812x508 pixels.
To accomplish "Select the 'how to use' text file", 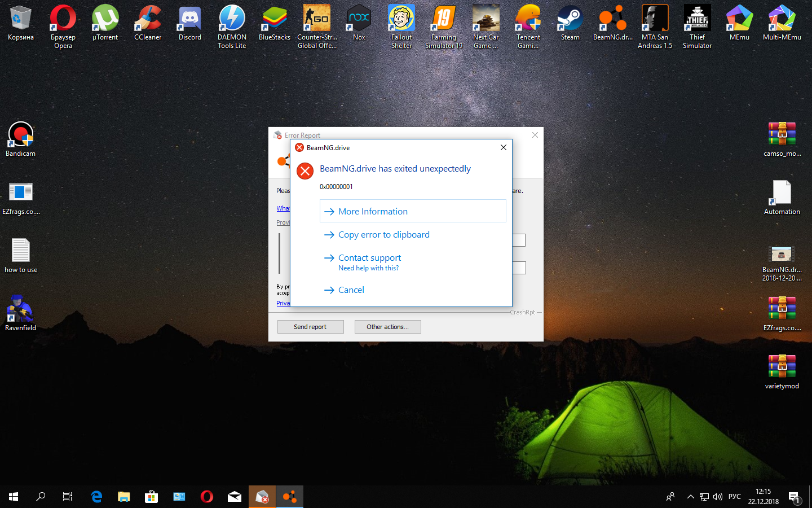I will [21, 256].
